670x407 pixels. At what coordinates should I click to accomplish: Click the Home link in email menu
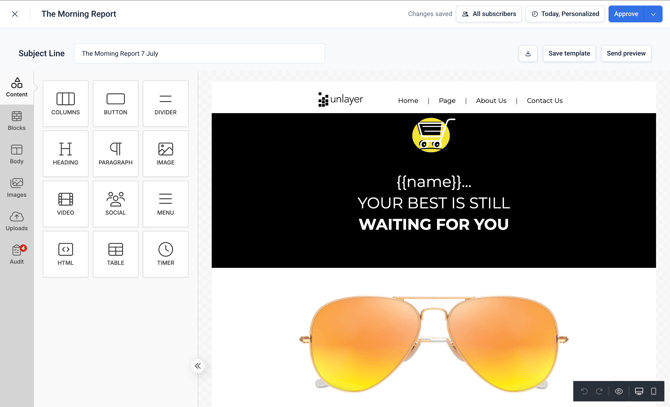pyautogui.click(x=408, y=101)
